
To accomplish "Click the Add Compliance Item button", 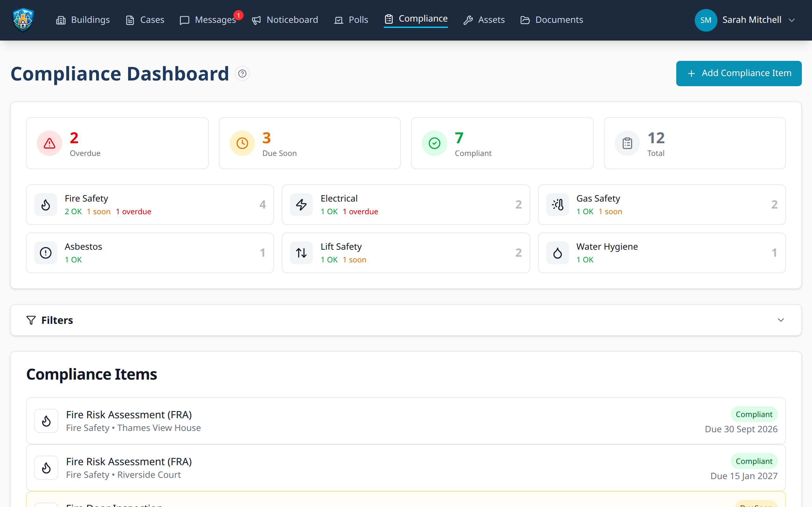I will pyautogui.click(x=738, y=73).
